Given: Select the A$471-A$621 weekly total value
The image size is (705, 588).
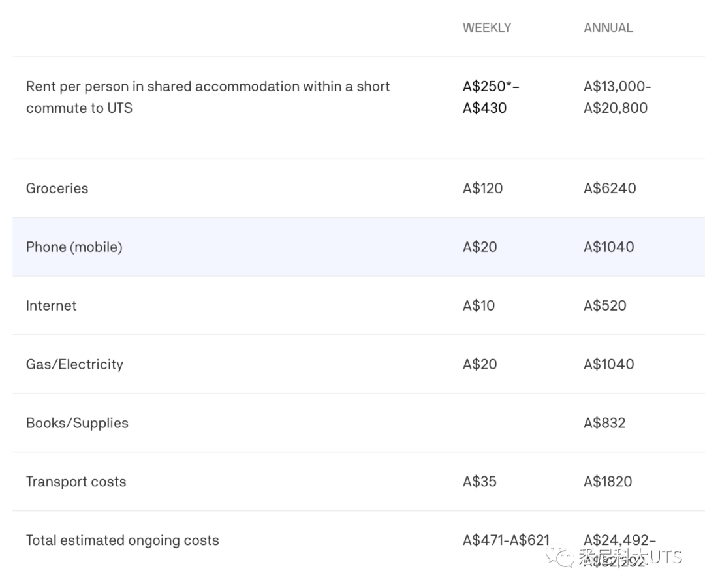Looking at the screenshot, I should tap(506, 540).
